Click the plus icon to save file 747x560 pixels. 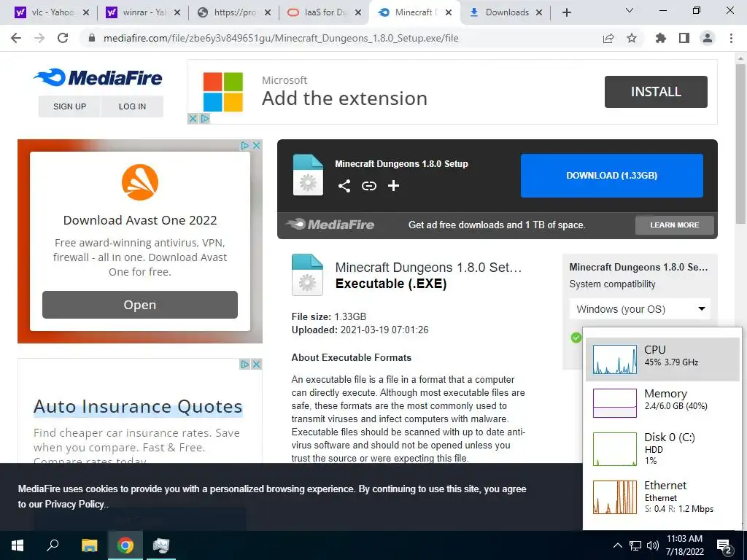393,186
